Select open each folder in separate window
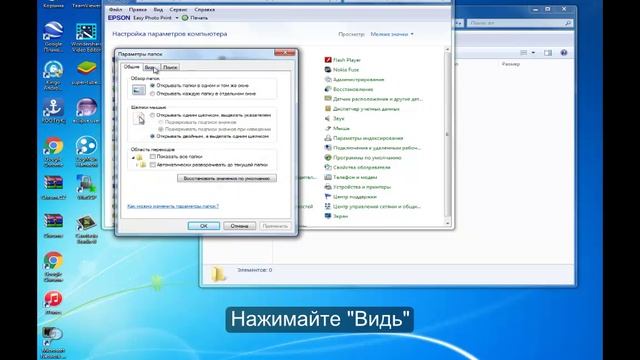The image size is (640, 360). pyautogui.click(x=152, y=94)
